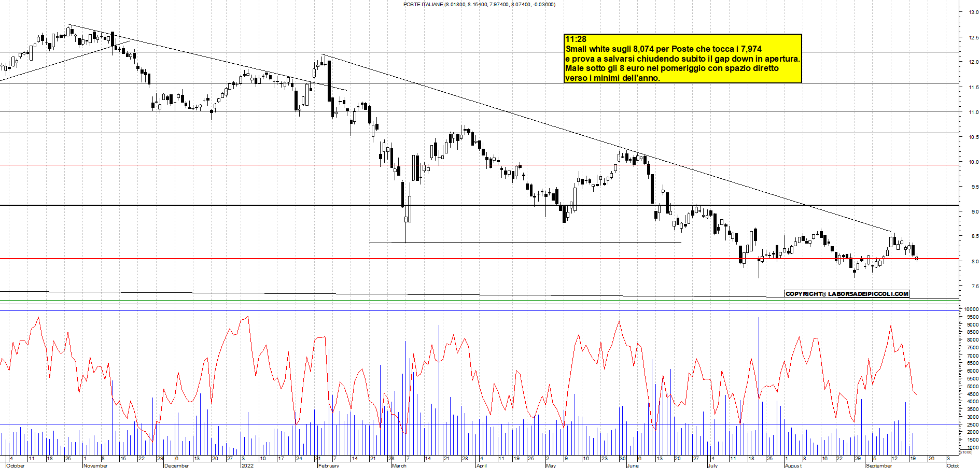Viewport: 980px width, 468px height.
Task: Click the 11.5 price axis label
Action: coord(974,88)
